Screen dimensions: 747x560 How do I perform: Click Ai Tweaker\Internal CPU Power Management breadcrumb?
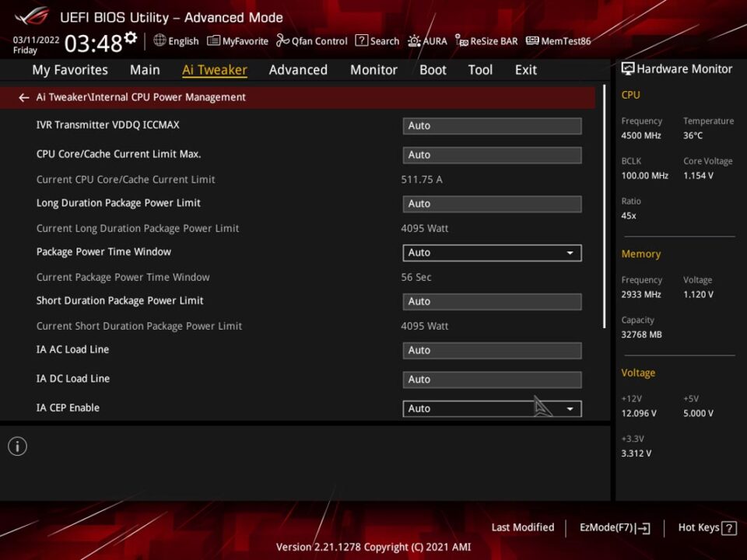click(141, 97)
